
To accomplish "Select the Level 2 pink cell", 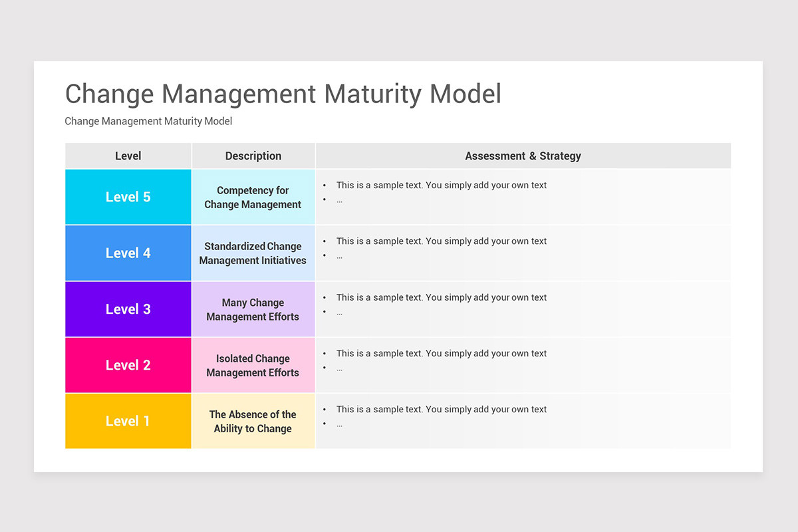I will tap(128, 364).
